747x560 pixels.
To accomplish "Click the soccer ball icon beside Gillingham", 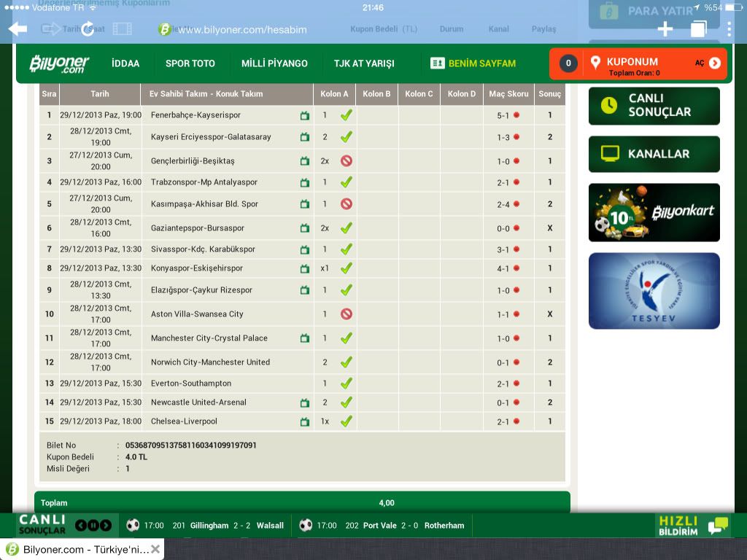I will (133, 525).
